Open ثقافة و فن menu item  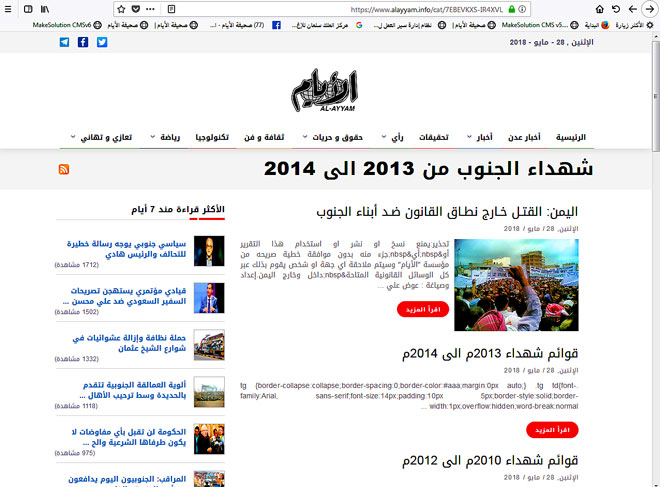[x=264, y=138]
